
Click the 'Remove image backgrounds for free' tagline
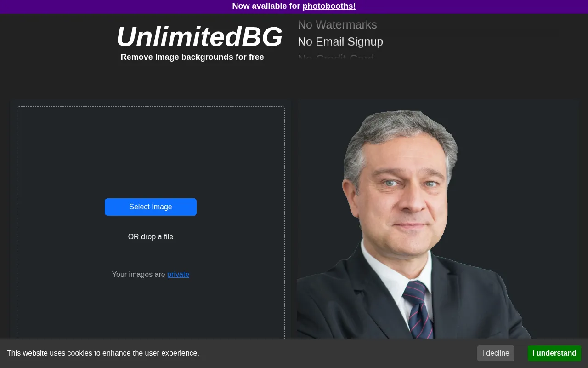coord(192,57)
